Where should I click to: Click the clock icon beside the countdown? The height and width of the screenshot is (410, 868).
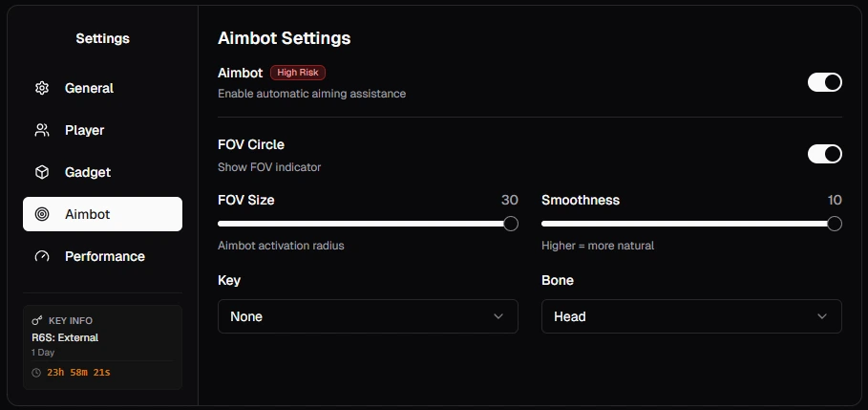point(36,373)
